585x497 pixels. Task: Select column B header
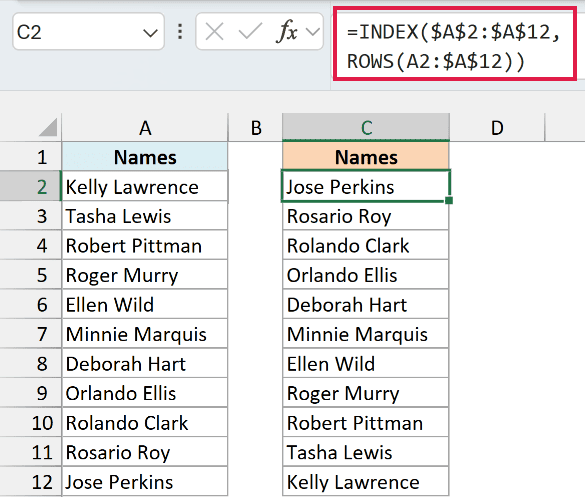pyautogui.click(x=256, y=128)
